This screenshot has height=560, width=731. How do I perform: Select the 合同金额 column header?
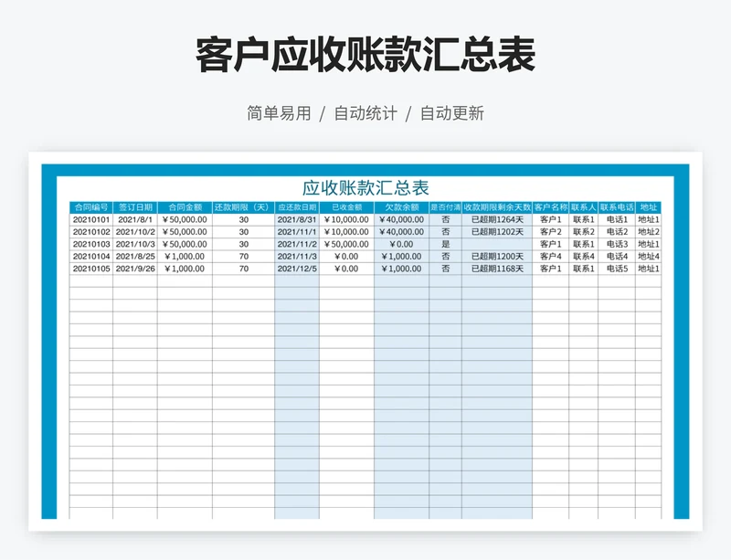pyautogui.click(x=185, y=207)
